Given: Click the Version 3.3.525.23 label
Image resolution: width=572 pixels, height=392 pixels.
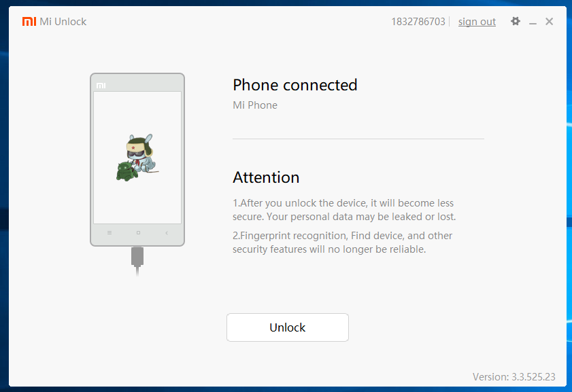Looking at the screenshot, I should [x=514, y=376].
